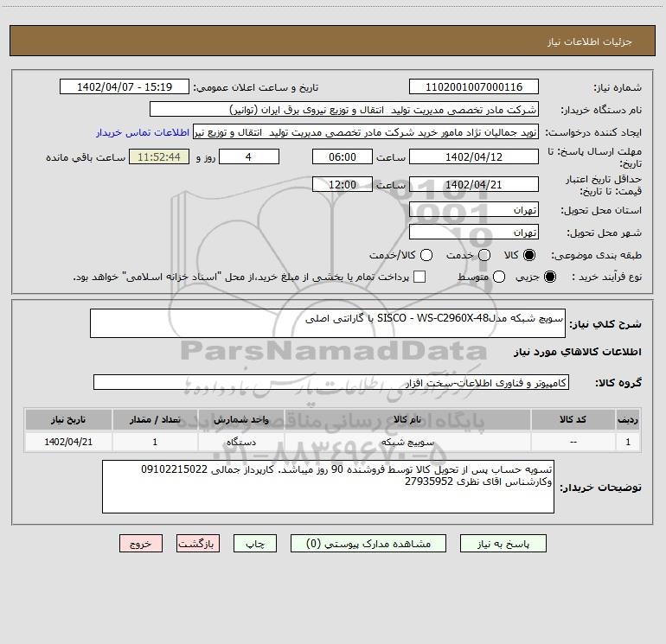Click the price validity date 1402/04/21 field
The height and width of the screenshot is (644, 666).
point(474,184)
